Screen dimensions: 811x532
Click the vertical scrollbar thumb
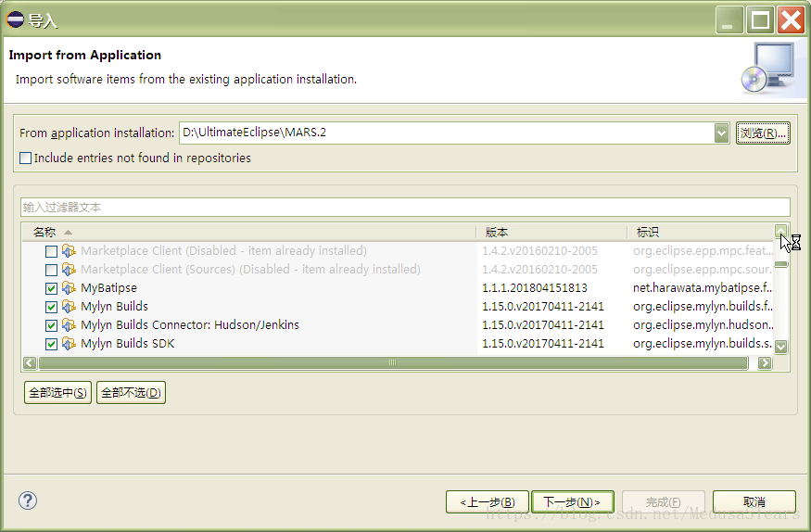click(x=781, y=264)
